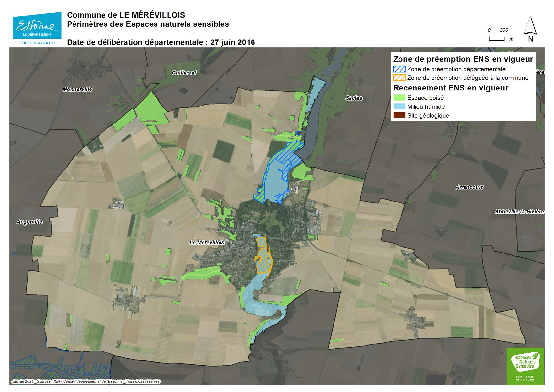The width and height of the screenshot is (554, 392).
Task: Select the light blue Milieu humide swatch
Action: 399,106
